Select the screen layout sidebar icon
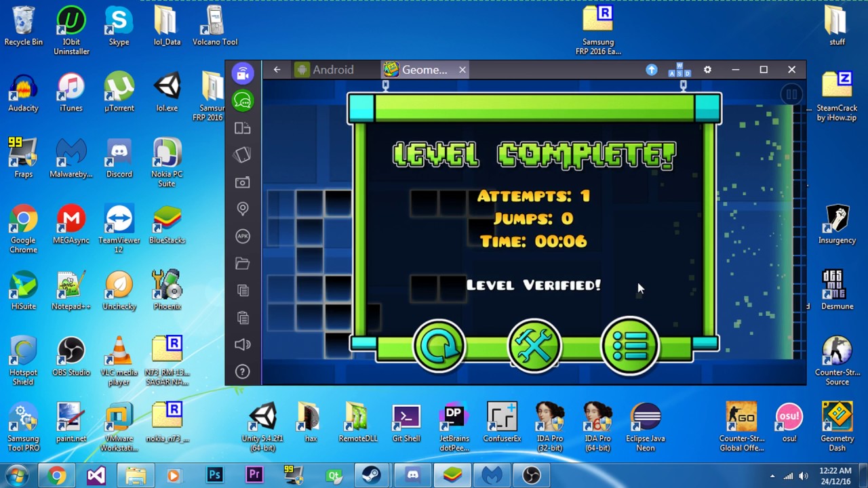868x488 pixels. (x=243, y=128)
